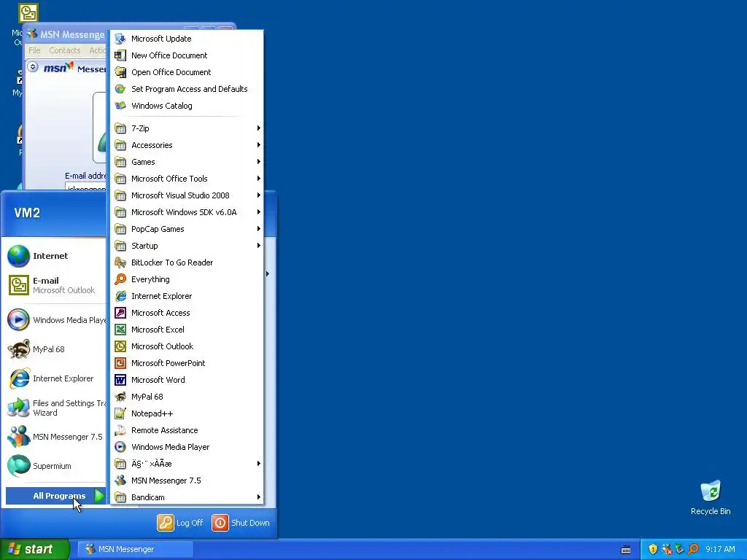Launch Microsoft Word
Image resolution: width=747 pixels, height=560 pixels.
(x=187, y=379)
